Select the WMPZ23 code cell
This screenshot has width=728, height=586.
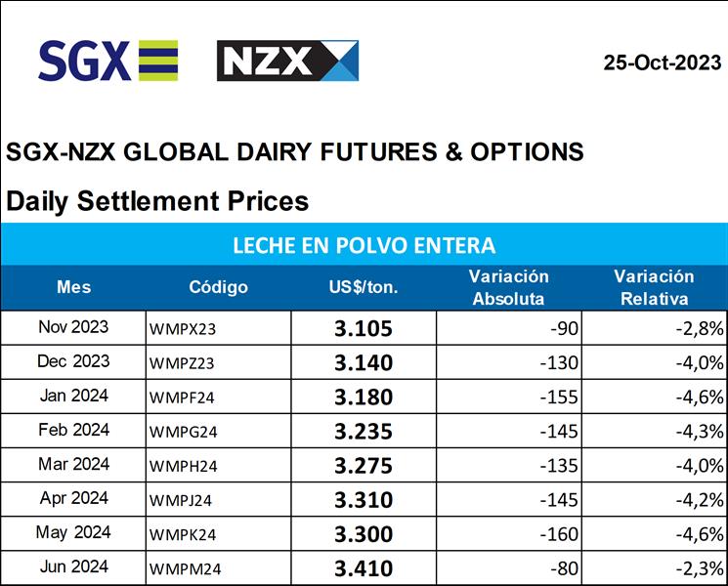181,363
